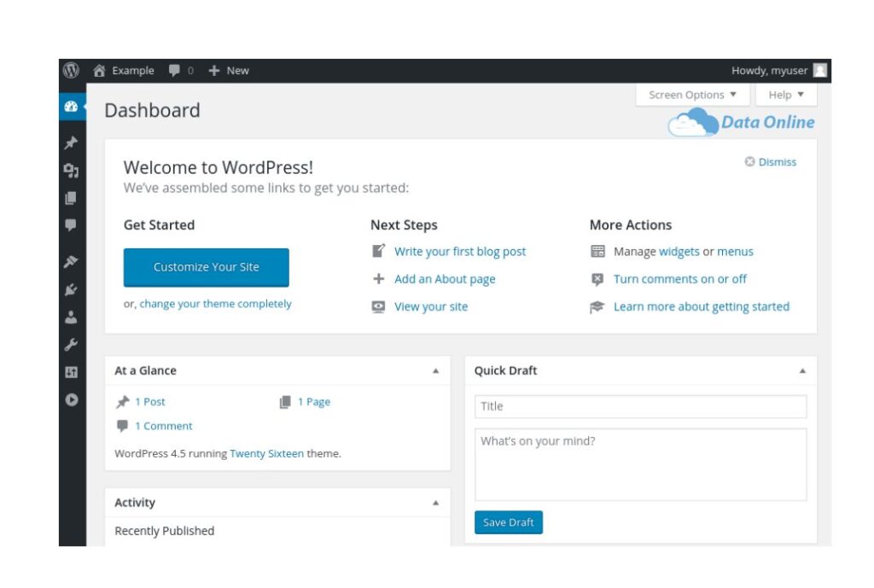874x588 pixels.
Task: Click the Recently Published text
Action: pos(165,531)
